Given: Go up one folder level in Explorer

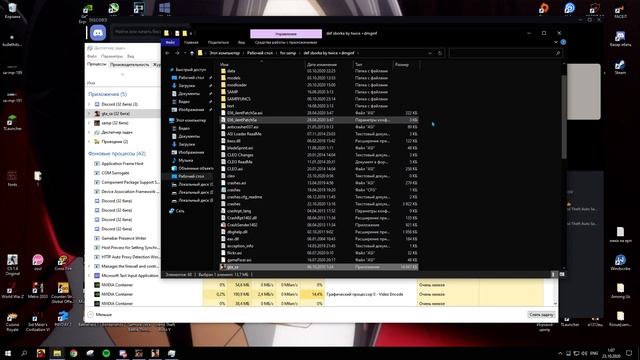Looking at the screenshot, I should point(192,53).
